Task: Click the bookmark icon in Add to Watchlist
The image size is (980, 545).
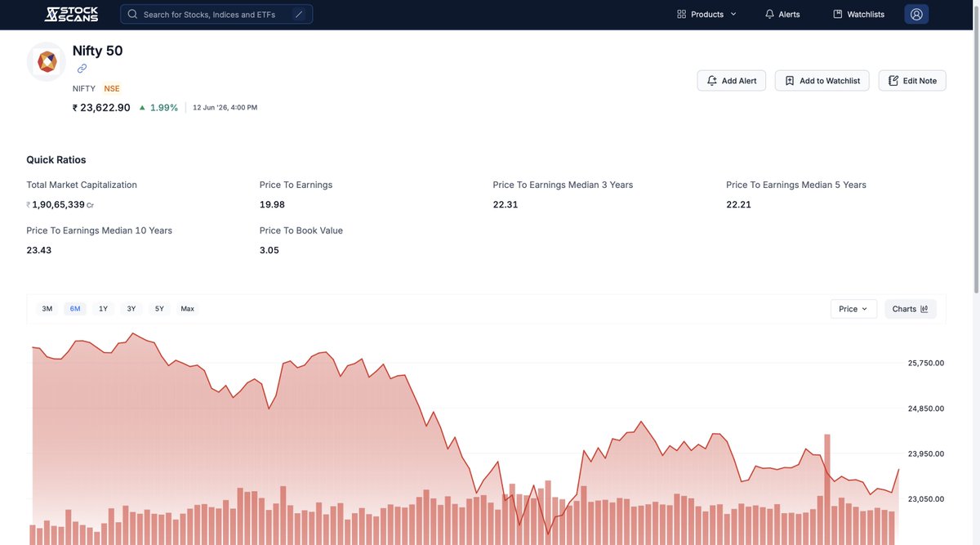Action: click(x=790, y=80)
